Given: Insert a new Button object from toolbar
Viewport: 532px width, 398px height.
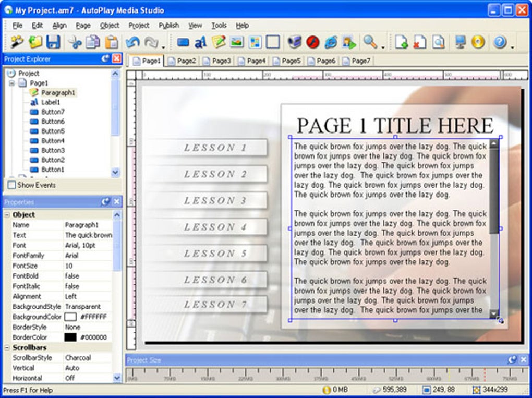Looking at the screenshot, I should (x=183, y=42).
